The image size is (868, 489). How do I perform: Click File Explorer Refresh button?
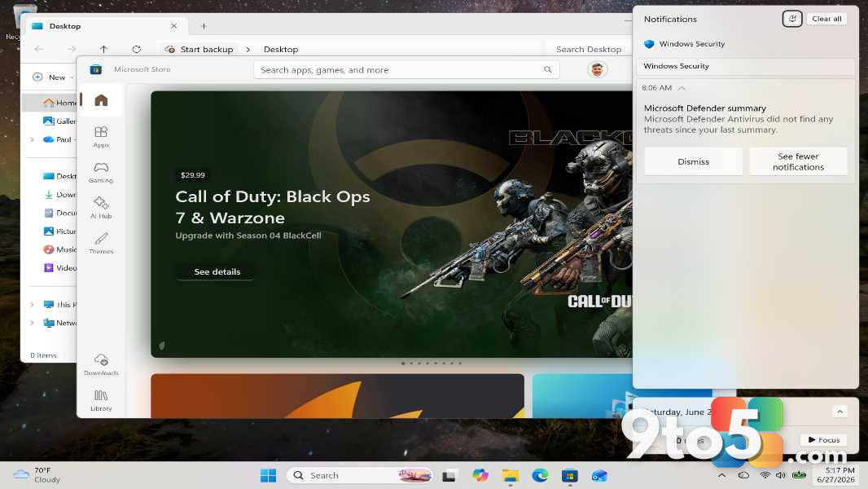(x=136, y=49)
